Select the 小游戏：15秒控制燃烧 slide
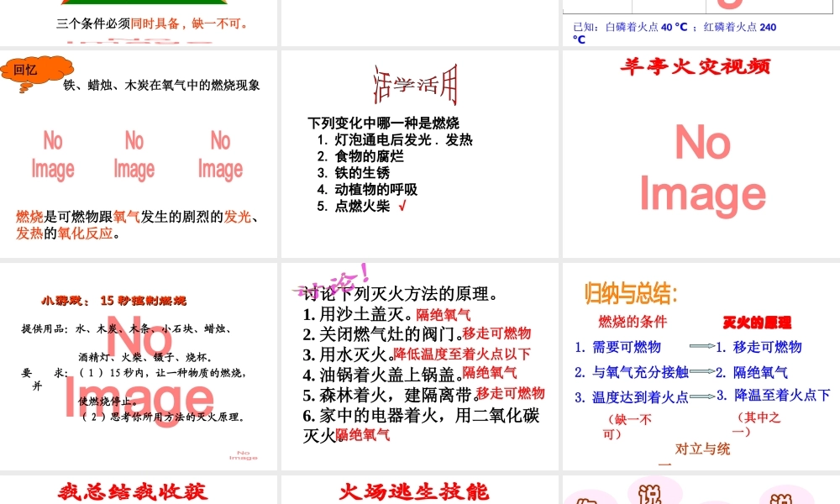The height and width of the screenshot is (504, 840). click(139, 366)
